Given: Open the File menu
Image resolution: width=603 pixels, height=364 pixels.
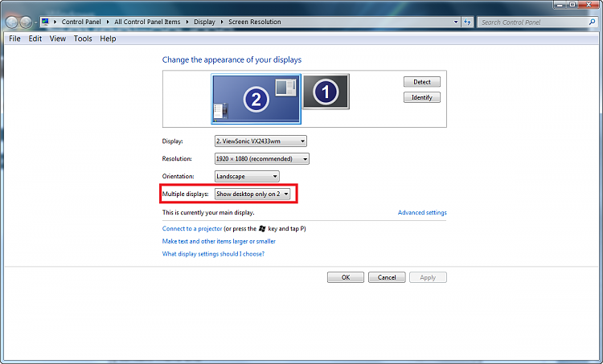Looking at the screenshot, I should click(x=14, y=39).
